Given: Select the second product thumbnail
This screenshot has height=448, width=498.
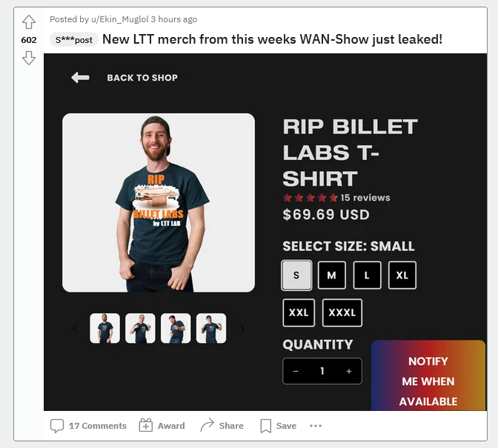Looking at the screenshot, I should (x=140, y=328).
